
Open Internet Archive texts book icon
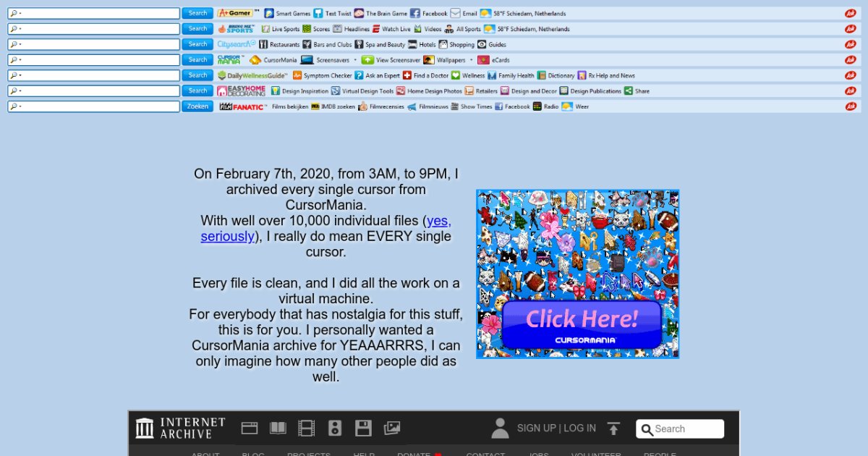(278, 428)
